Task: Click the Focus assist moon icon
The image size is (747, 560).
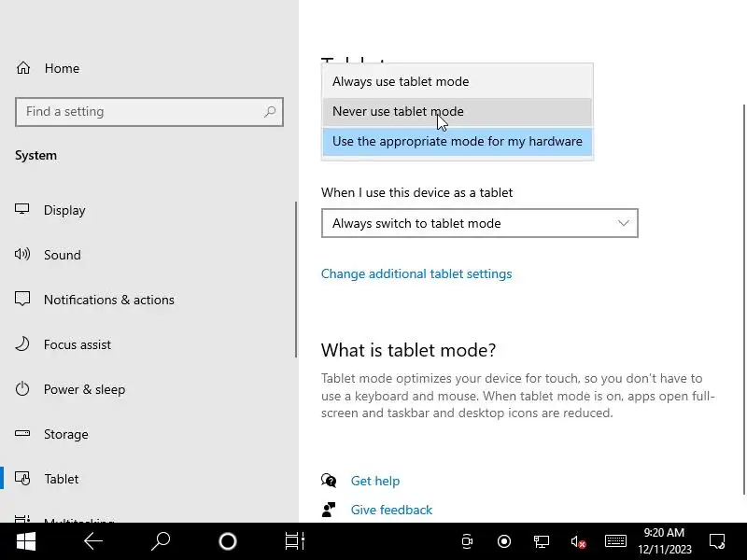Action: tap(21, 343)
